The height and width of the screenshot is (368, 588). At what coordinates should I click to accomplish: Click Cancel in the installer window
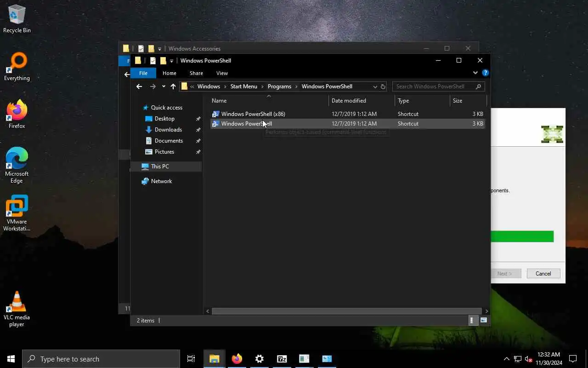tap(543, 274)
